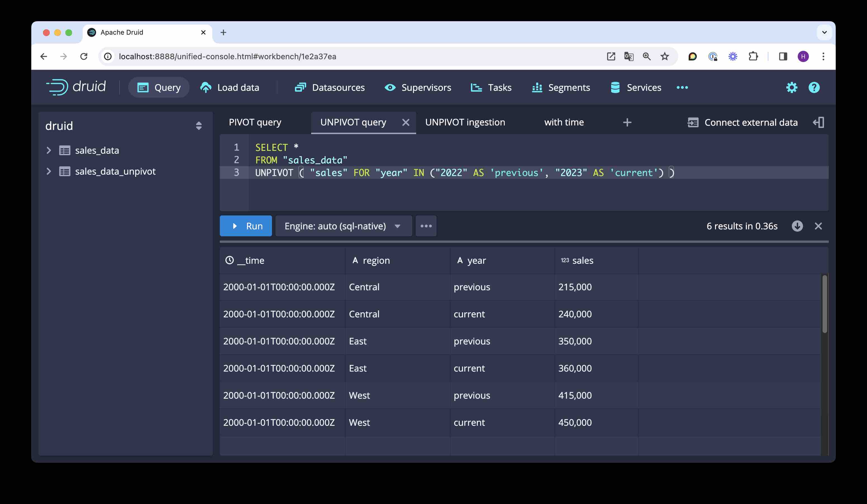
Task: Switch to the PIVOT query tab
Action: click(x=255, y=122)
